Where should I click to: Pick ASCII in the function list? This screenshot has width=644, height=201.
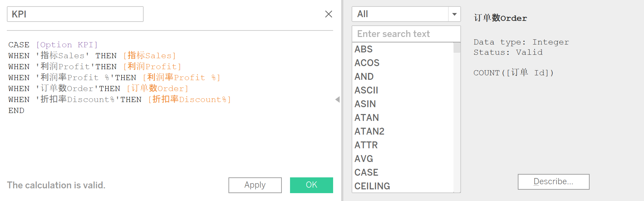click(x=366, y=90)
